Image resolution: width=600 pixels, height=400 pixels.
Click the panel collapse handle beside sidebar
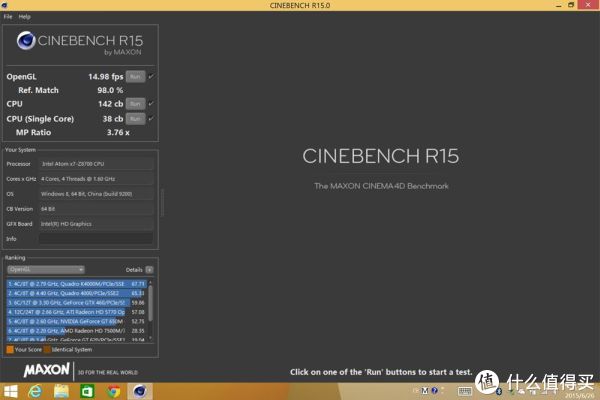pos(162,202)
